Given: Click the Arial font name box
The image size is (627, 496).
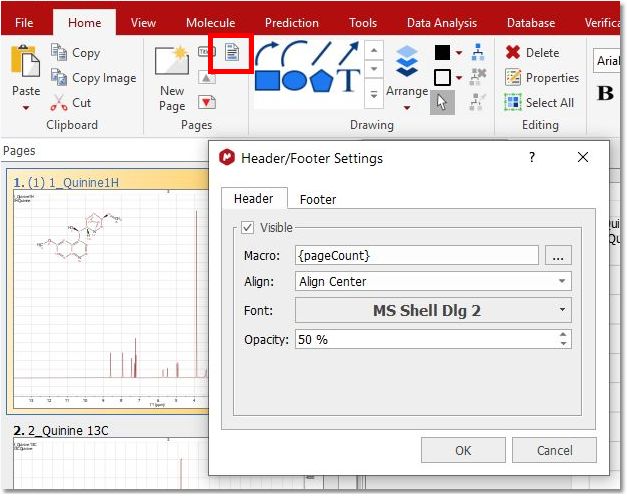Looking at the screenshot, I should tap(607, 61).
